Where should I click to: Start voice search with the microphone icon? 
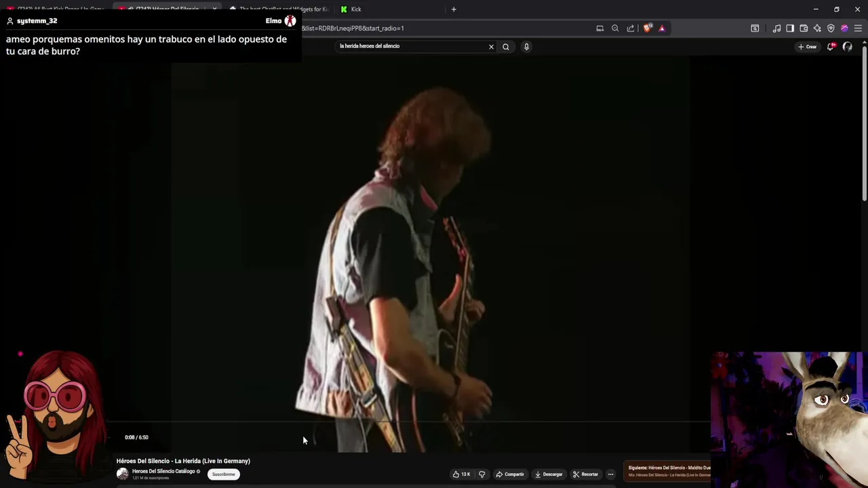tap(526, 47)
